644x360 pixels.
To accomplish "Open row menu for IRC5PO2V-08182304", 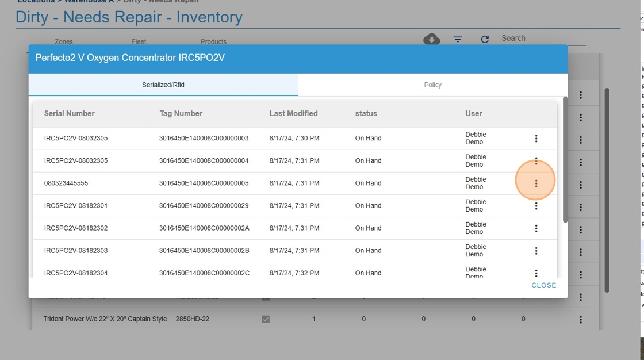I will tap(536, 273).
